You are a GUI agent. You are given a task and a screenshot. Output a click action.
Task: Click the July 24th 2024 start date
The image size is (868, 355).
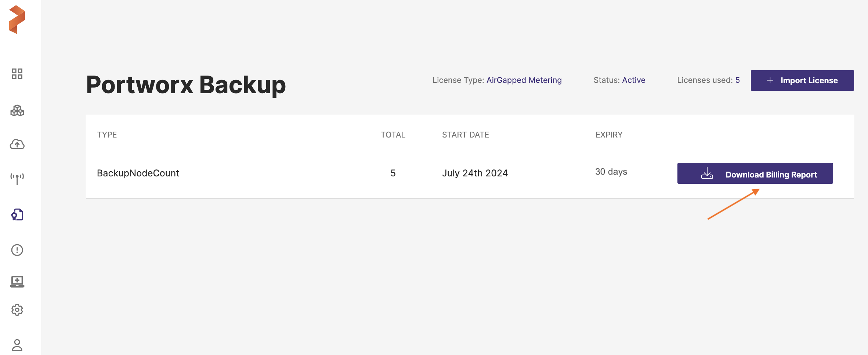tap(475, 173)
